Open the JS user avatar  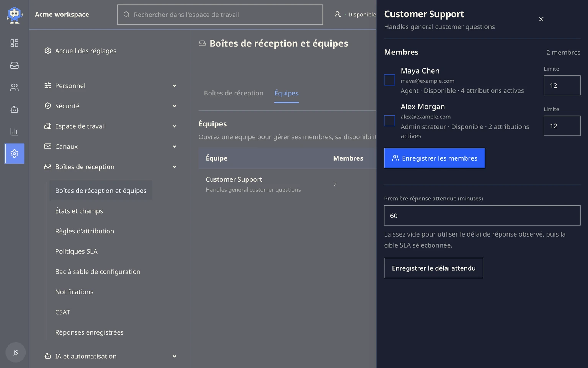tap(15, 352)
